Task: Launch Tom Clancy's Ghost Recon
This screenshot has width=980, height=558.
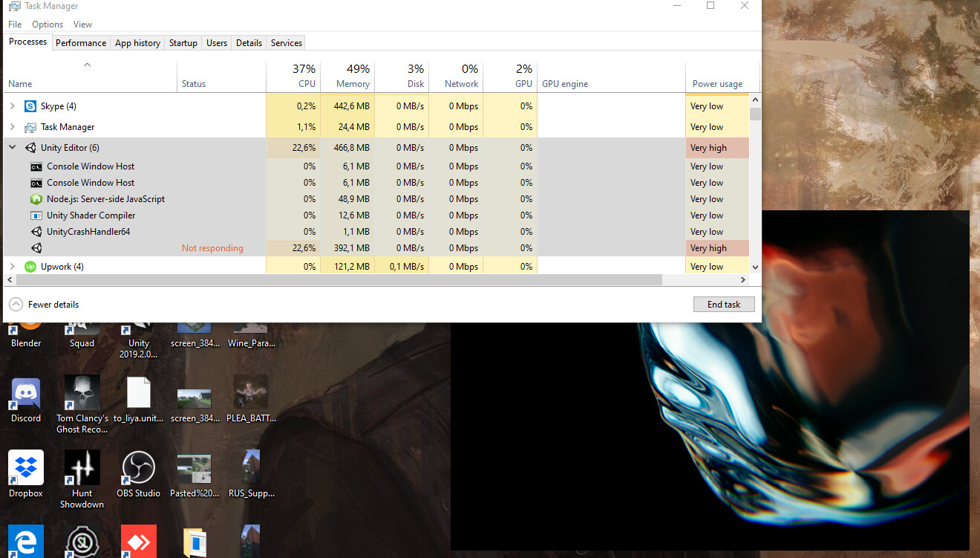Action: pyautogui.click(x=82, y=392)
